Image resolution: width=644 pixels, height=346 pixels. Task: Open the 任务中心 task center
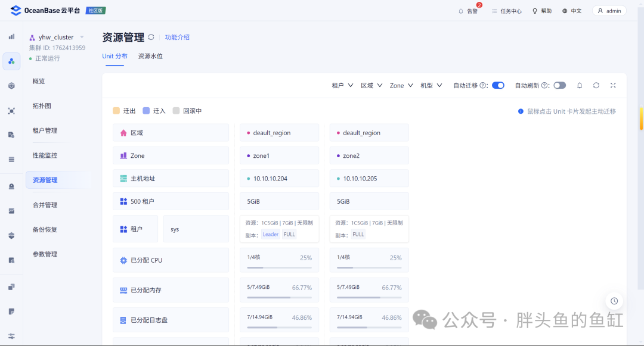(506, 11)
